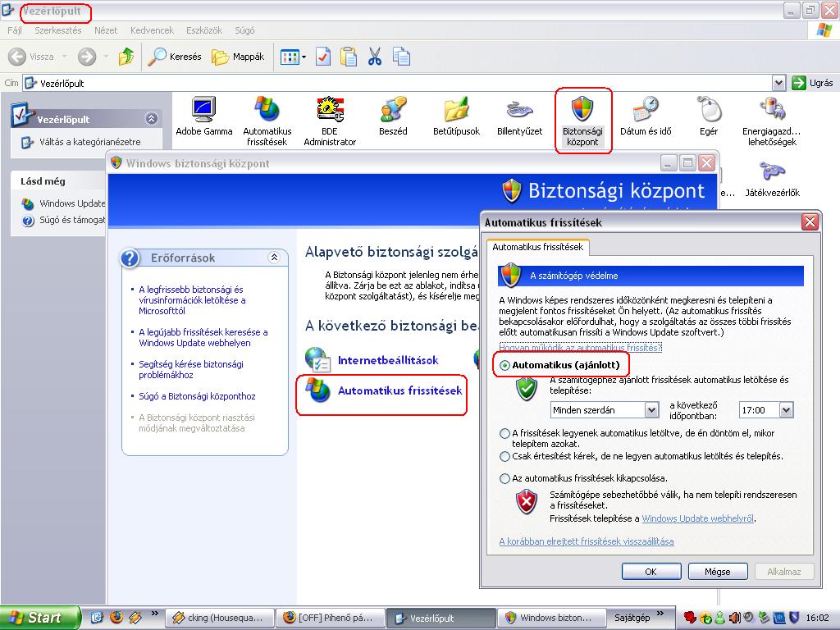
Task: Open the Eszközök menu
Action: pyautogui.click(x=204, y=30)
